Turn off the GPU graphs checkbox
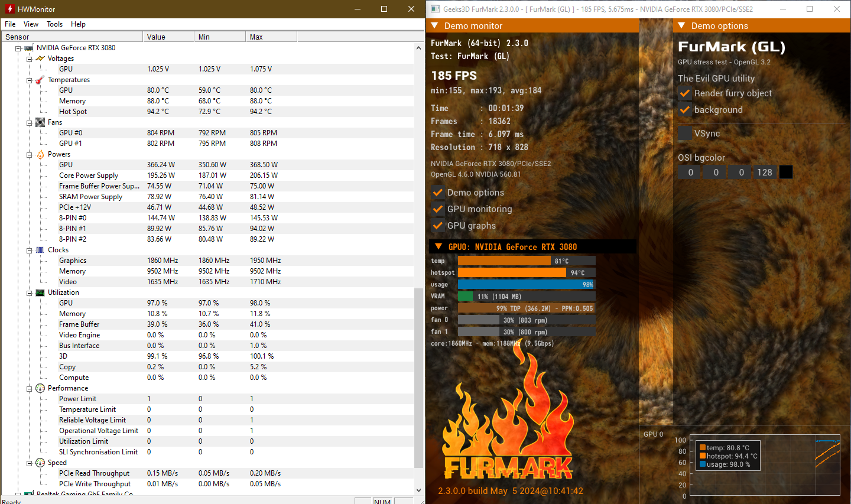 438,226
